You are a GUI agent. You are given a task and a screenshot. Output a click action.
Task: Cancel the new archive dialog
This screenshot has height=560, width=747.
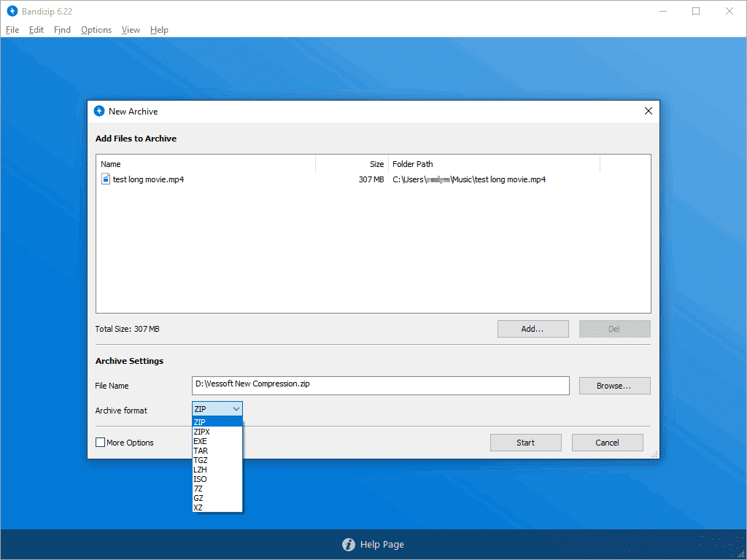pos(607,443)
